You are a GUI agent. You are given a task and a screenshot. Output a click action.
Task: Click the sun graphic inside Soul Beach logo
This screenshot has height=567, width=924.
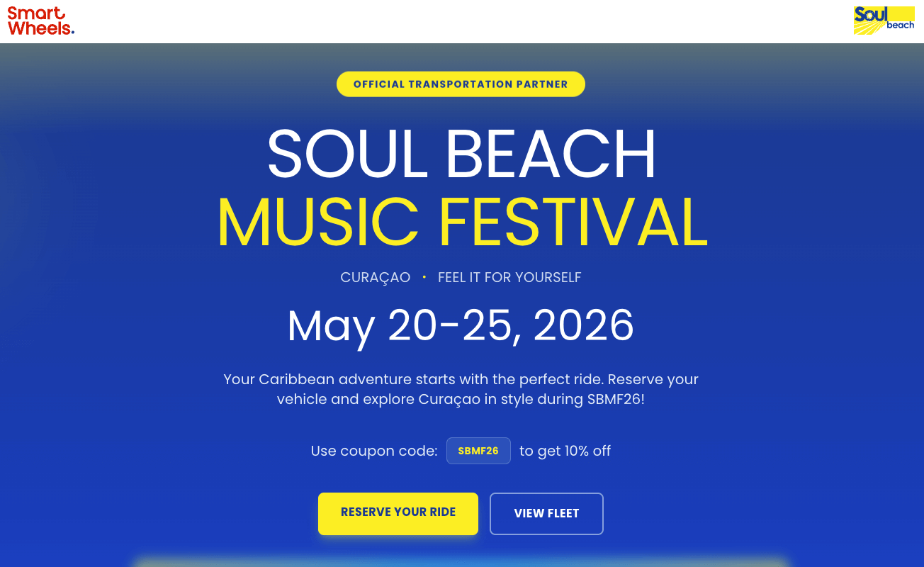click(869, 16)
